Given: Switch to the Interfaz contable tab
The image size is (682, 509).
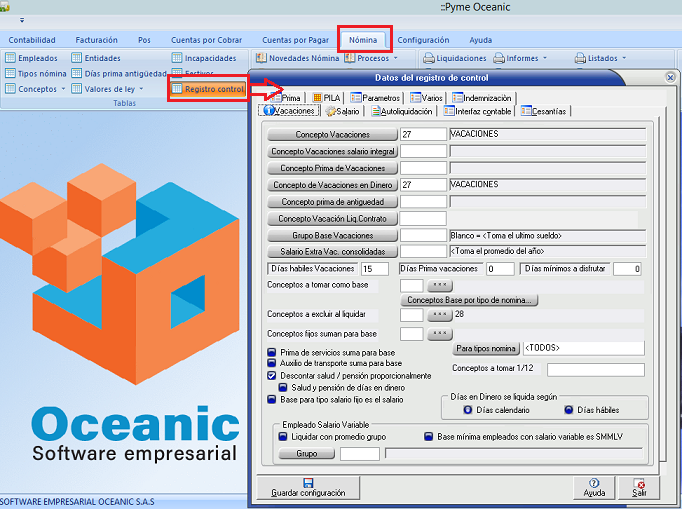Looking at the screenshot, I should pos(477,111).
